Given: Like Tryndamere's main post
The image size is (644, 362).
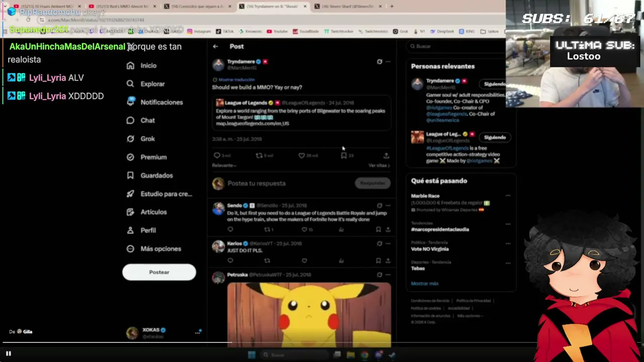Looking at the screenshot, I should [x=301, y=156].
